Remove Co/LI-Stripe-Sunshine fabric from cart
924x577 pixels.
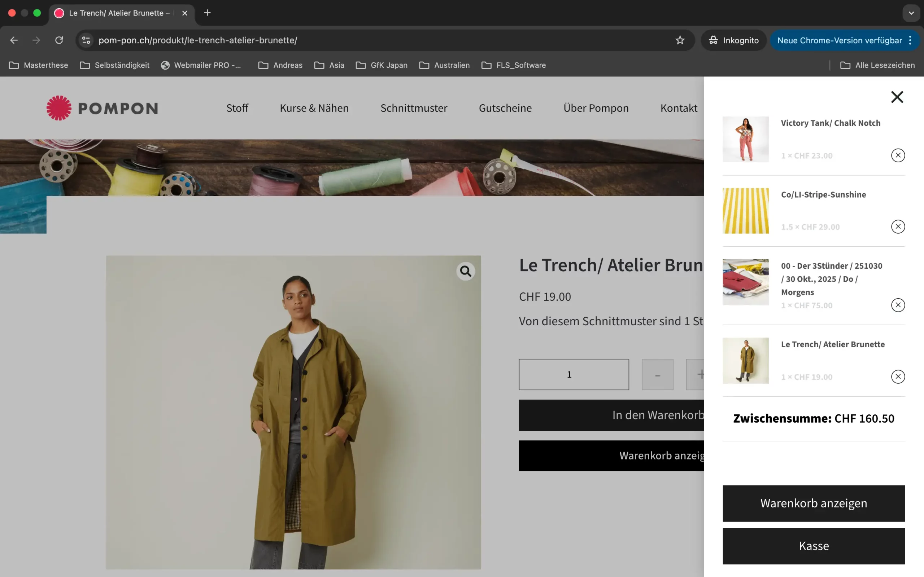pos(898,227)
